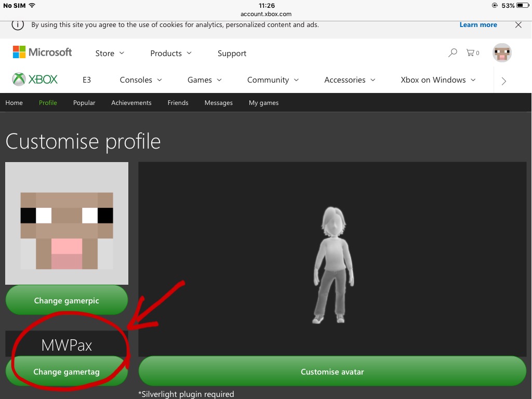
Task: Click the Silverlight plugin required note
Action: pyautogui.click(x=186, y=394)
